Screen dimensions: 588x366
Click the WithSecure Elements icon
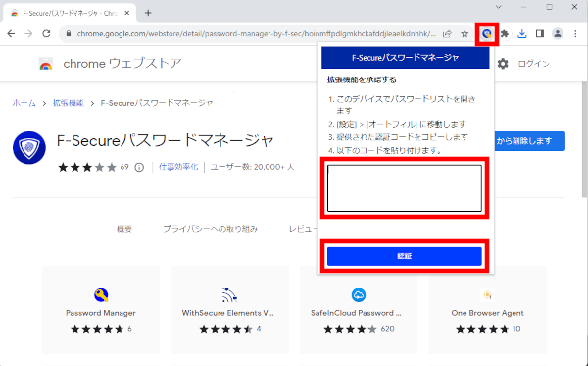[229, 295]
